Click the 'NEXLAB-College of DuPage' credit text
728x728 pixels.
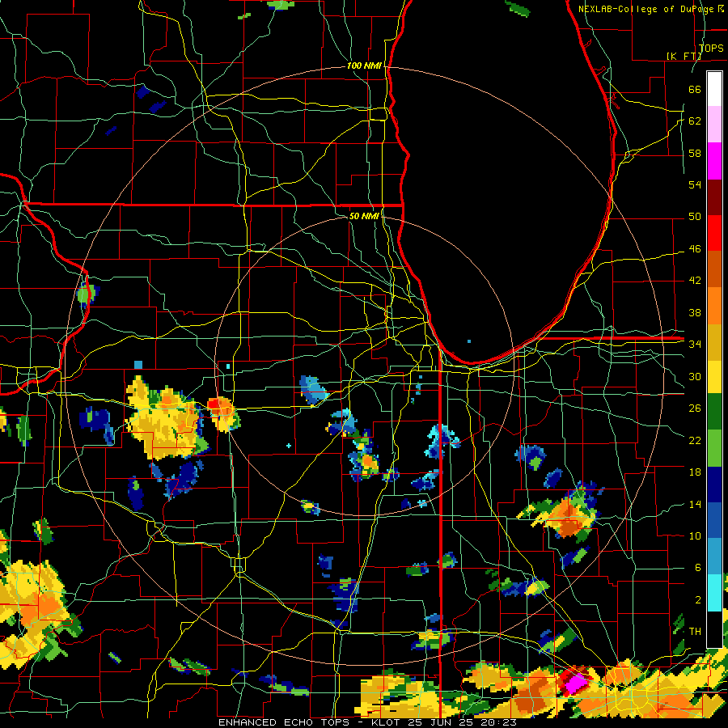(x=646, y=9)
